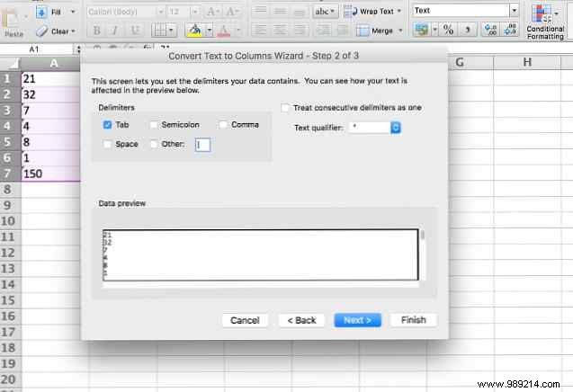Viewport: 573px width, 392px height.
Task: Select row header 7
Action: pyautogui.click(x=11, y=174)
